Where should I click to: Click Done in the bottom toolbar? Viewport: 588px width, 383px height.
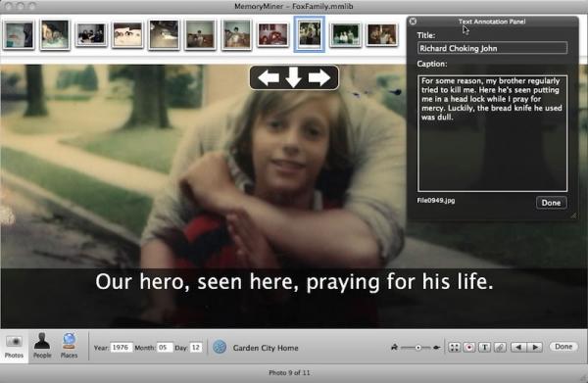563,347
